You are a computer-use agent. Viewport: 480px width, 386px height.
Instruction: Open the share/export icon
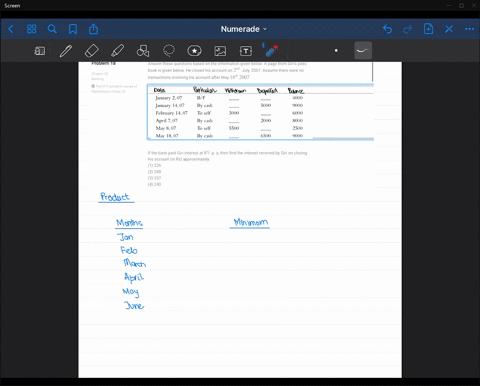click(x=93, y=29)
